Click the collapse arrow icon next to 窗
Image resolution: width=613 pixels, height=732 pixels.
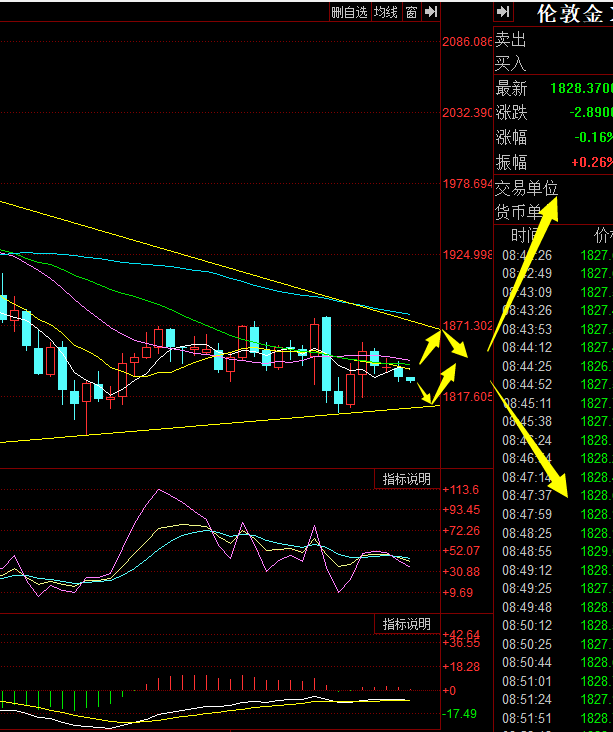tap(431, 12)
